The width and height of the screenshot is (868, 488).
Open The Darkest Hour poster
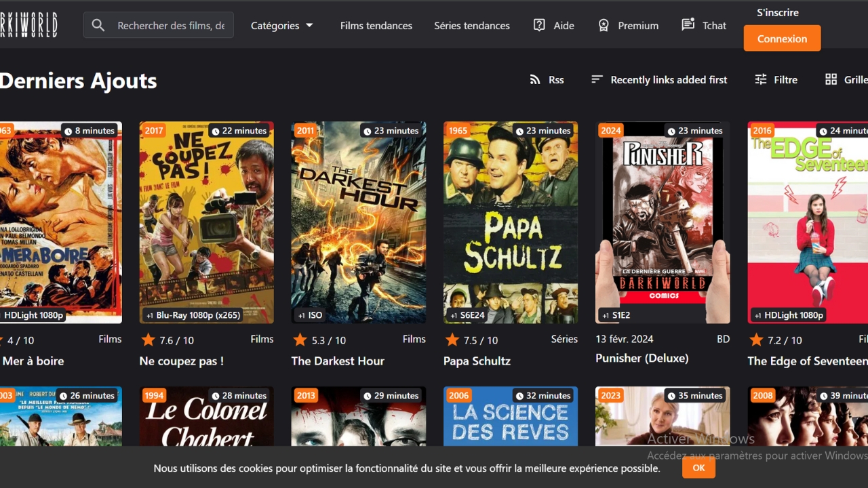coord(359,222)
